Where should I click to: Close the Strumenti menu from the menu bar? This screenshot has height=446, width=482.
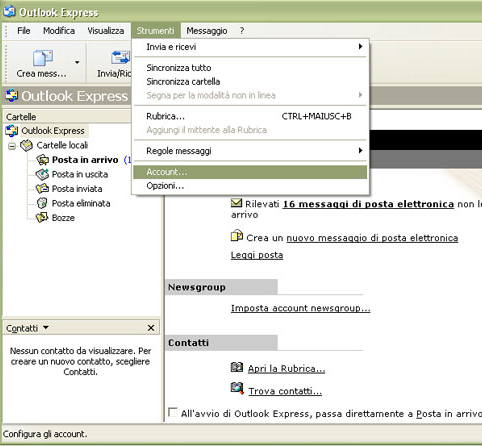pos(155,31)
